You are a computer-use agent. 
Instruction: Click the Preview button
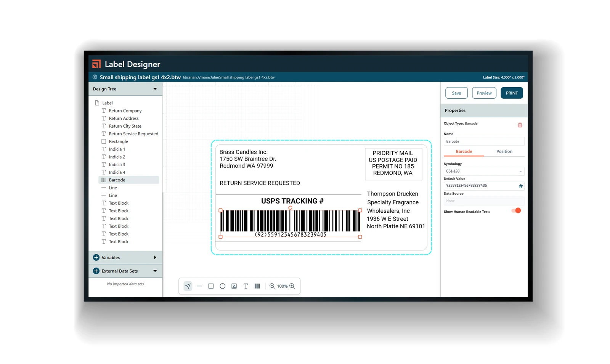484,93
